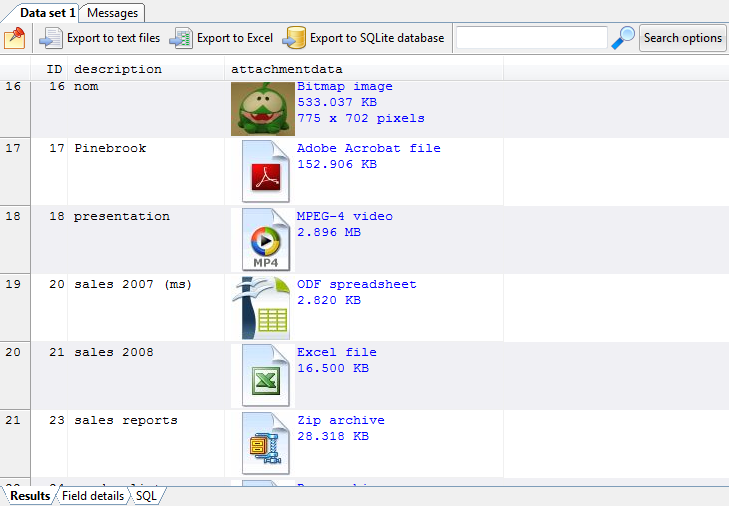Export results to Excel

click(x=222, y=38)
